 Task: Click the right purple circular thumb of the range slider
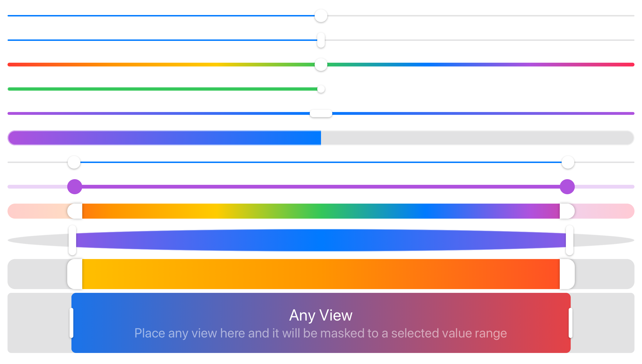[x=567, y=187]
